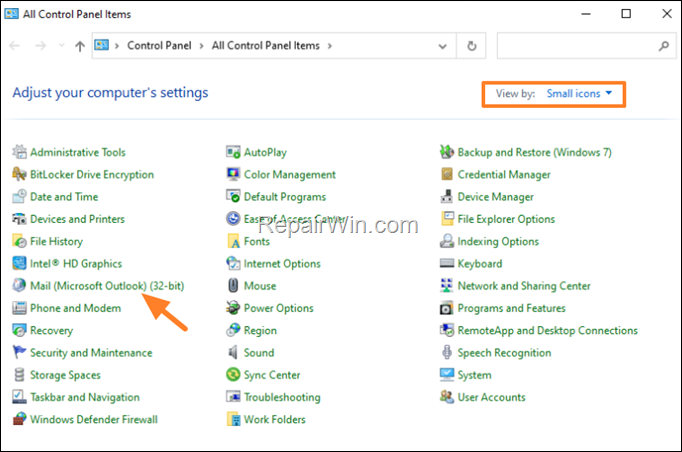Expand the chevron after Control Panel breadcrumb
This screenshot has width=682, height=452.
tap(201, 46)
